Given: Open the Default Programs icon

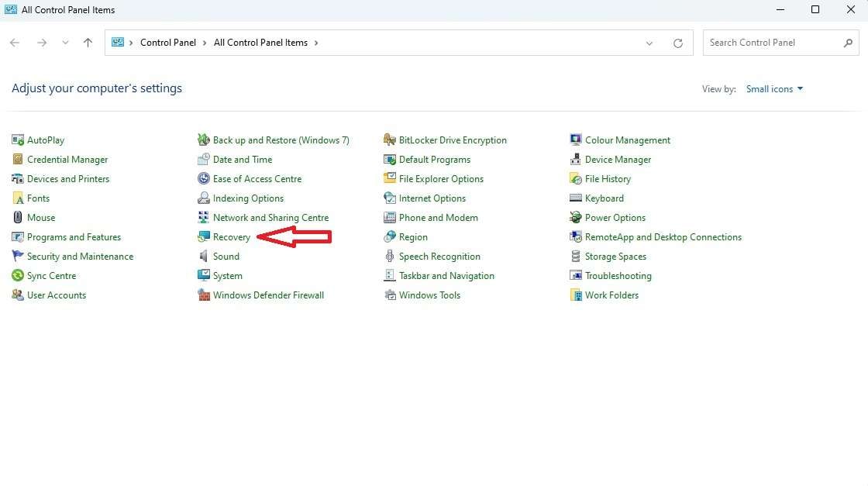Looking at the screenshot, I should click(390, 160).
